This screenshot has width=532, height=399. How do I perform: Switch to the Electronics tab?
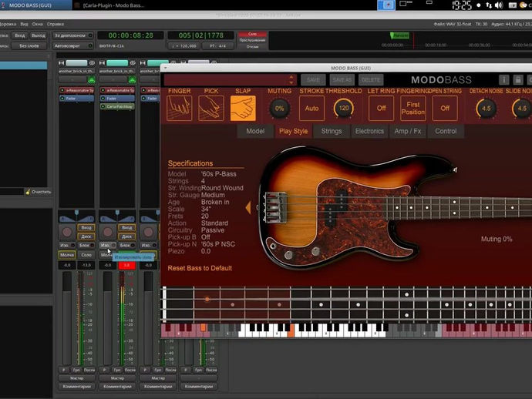tap(369, 131)
